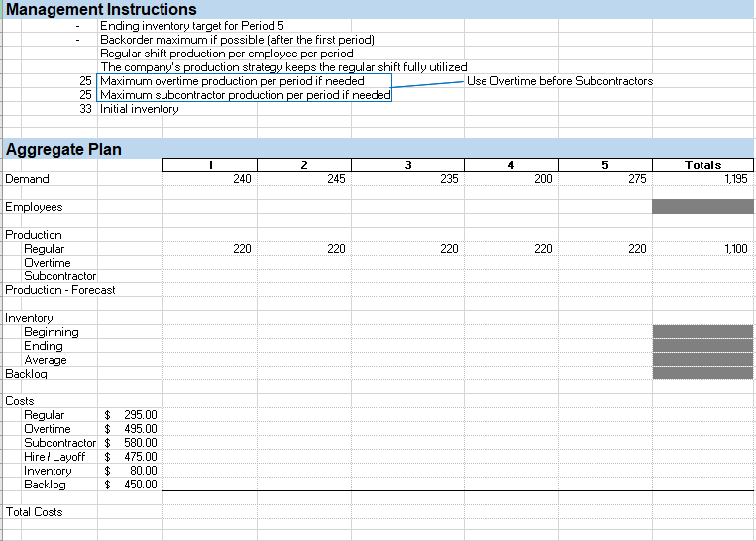Select 'Maximum subcontractor production per period if needed'
The height and width of the screenshot is (541, 756).
[246, 95]
